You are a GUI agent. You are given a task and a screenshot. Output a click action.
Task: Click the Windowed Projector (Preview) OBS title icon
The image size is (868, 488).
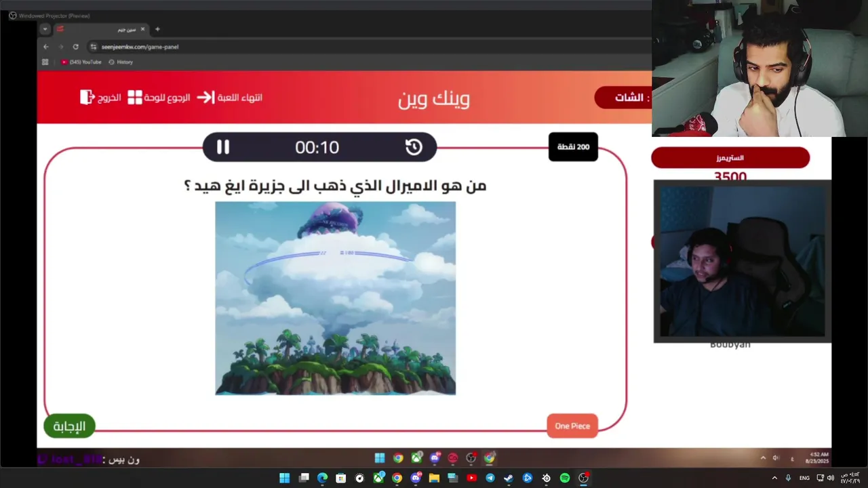click(x=13, y=16)
